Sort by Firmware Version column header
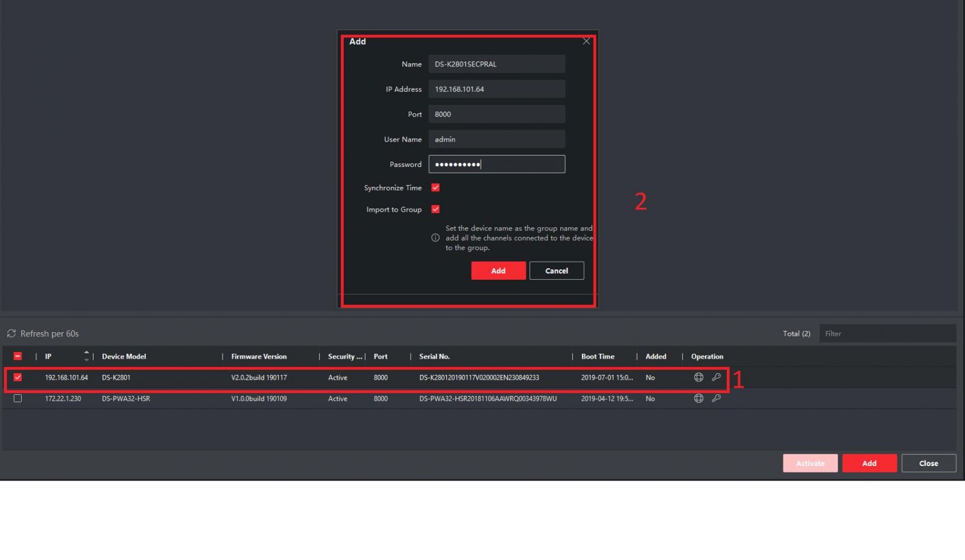The image size is (965, 560). click(259, 356)
